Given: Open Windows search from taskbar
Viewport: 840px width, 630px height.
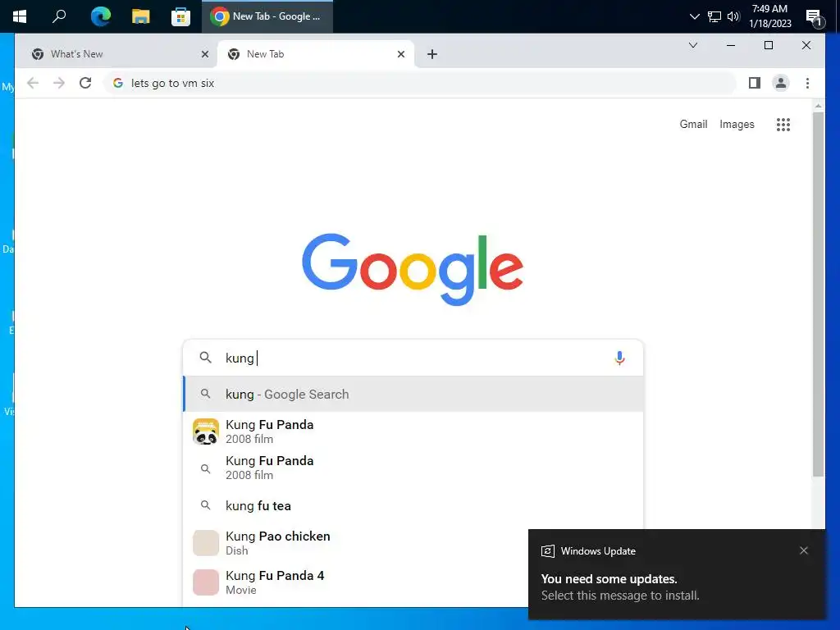Looking at the screenshot, I should tap(59, 16).
